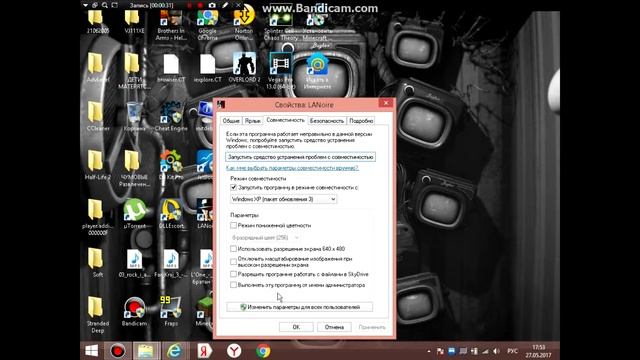Enable run this program as administrator checkbox

click(233, 285)
